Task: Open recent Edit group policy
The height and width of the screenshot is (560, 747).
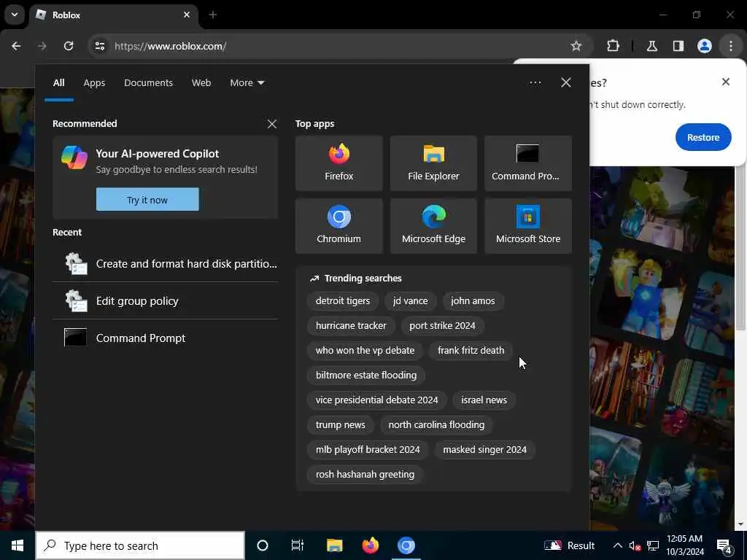Action: tap(166, 301)
